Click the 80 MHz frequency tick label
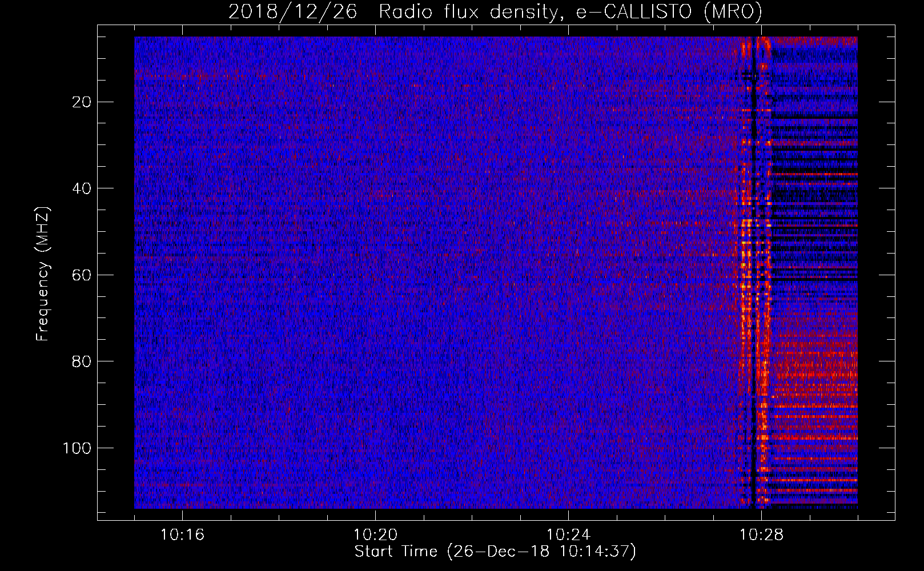The height and width of the screenshot is (571, 924). 82,361
